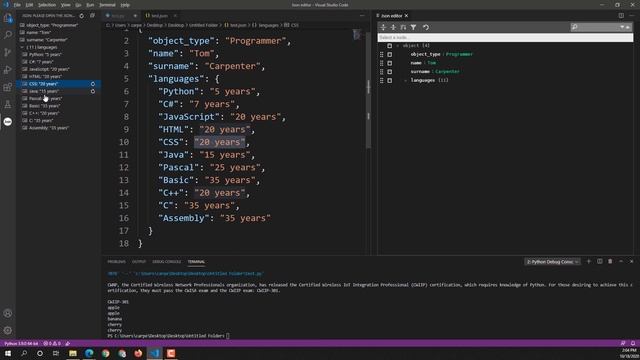Open the Manage gear icon
This screenshot has height=360, width=640.
click(8, 331)
